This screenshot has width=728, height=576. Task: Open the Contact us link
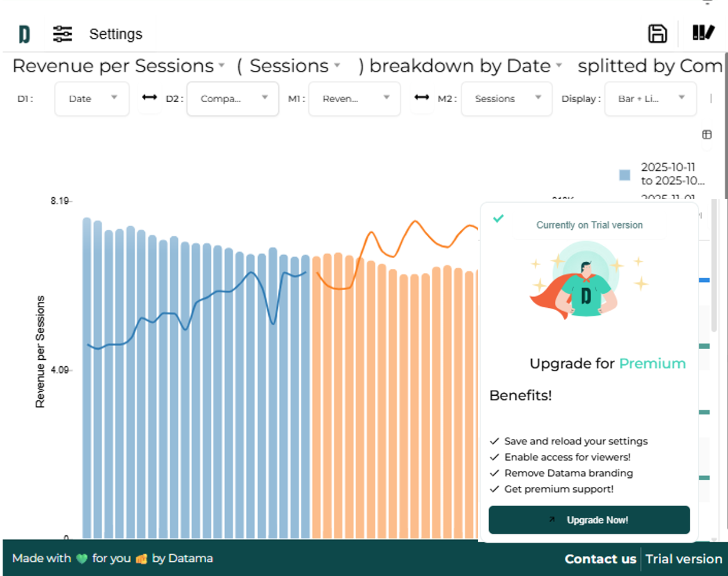coord(600,559)
